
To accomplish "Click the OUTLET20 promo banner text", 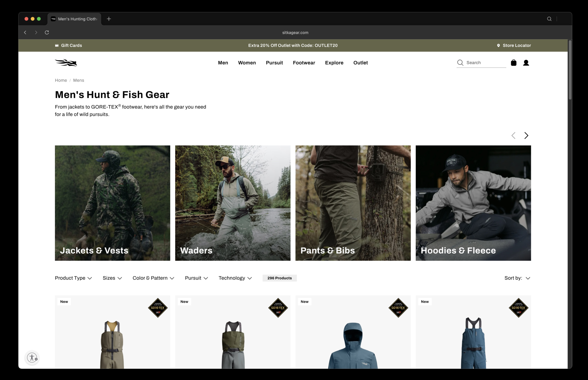I will click(293, 45).
